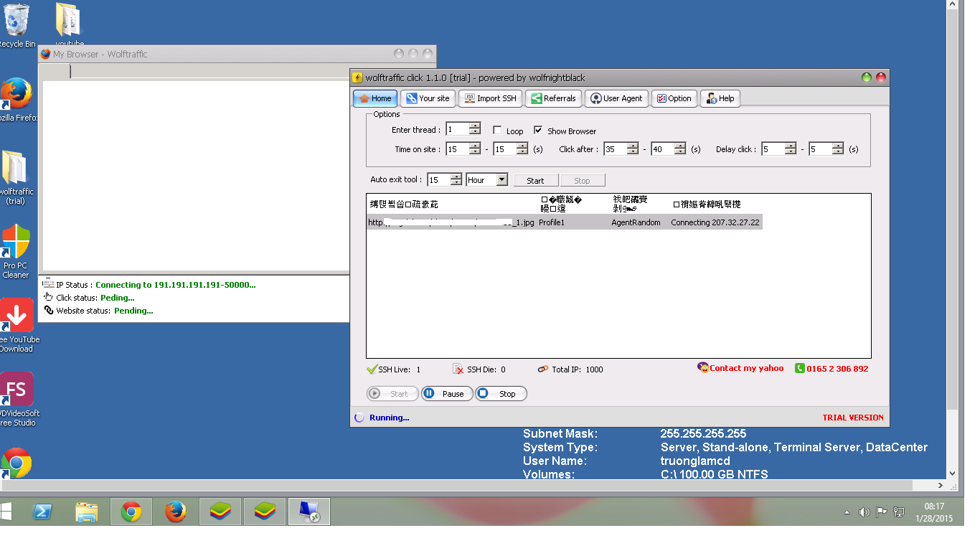Open DVDVideoSoft Free Studio shortcut
Viewport: 980px width, 551px height.
click(17, 390)
